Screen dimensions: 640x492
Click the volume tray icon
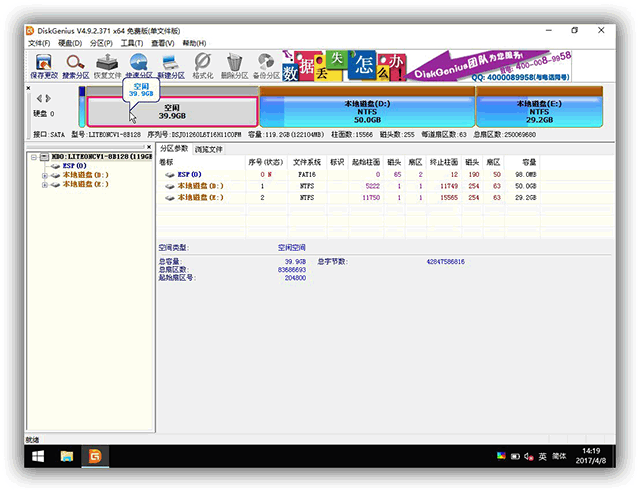[x=529, y=456]
